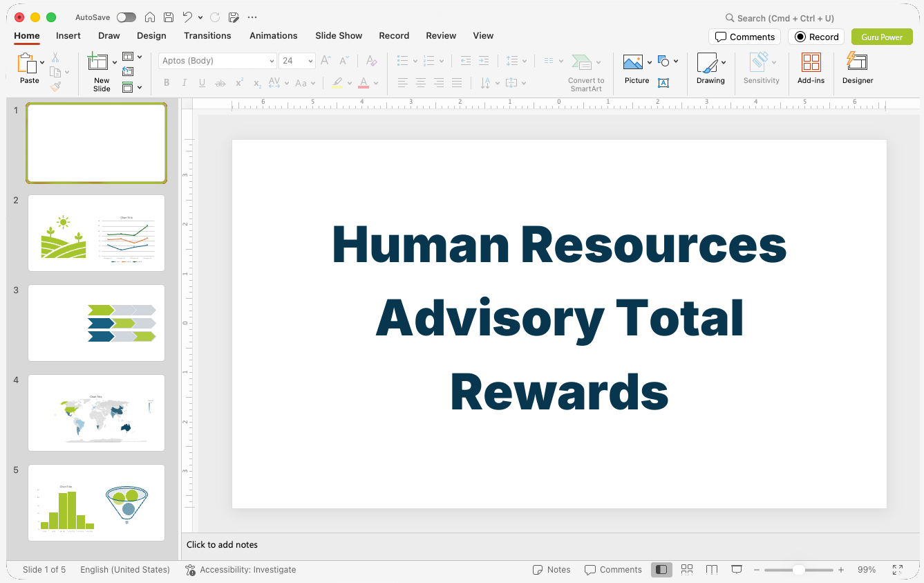Switch to the Draw tab
The image size is (924, 583).
pyautogui.click(x=109, y=35)
